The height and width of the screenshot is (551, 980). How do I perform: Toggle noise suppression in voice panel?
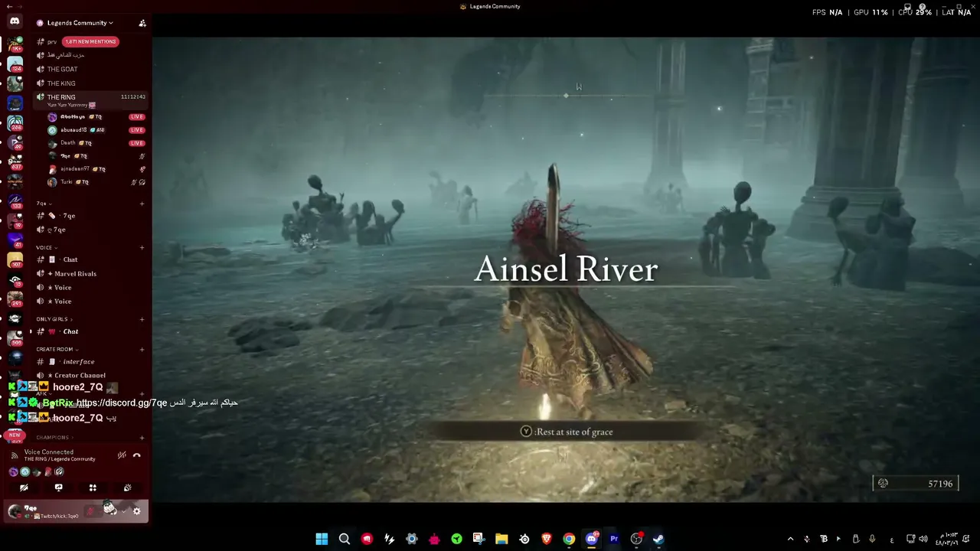tap(122, 455)
